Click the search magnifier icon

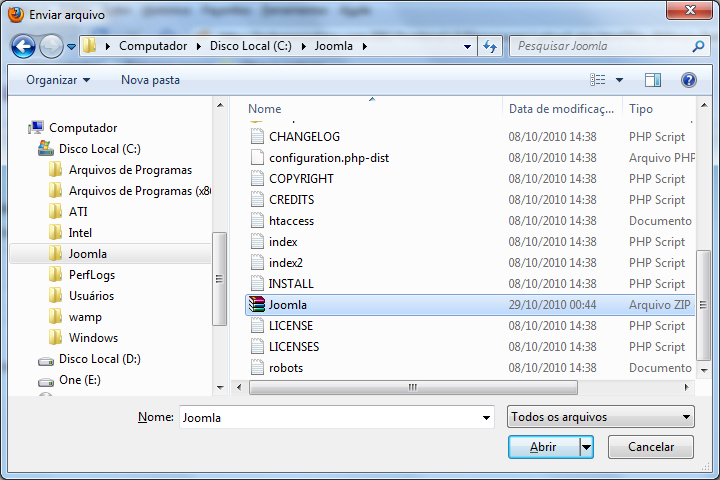[698, 46]
